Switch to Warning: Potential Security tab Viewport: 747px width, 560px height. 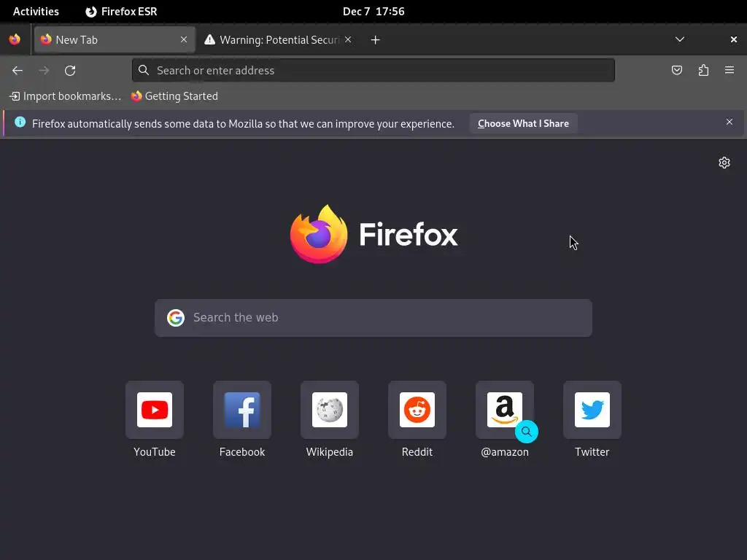pyautogui.click(x=279, y=39)
